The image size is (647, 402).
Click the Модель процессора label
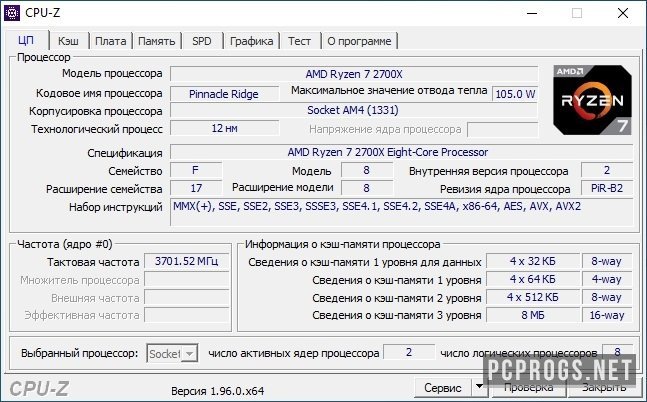pyautogui.click(x=112, y=73)
